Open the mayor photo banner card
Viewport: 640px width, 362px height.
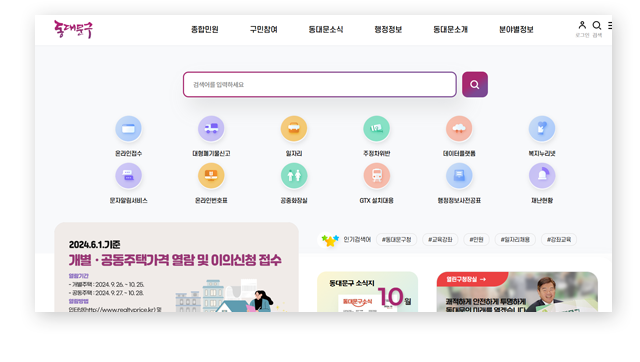tap(517, 292)
